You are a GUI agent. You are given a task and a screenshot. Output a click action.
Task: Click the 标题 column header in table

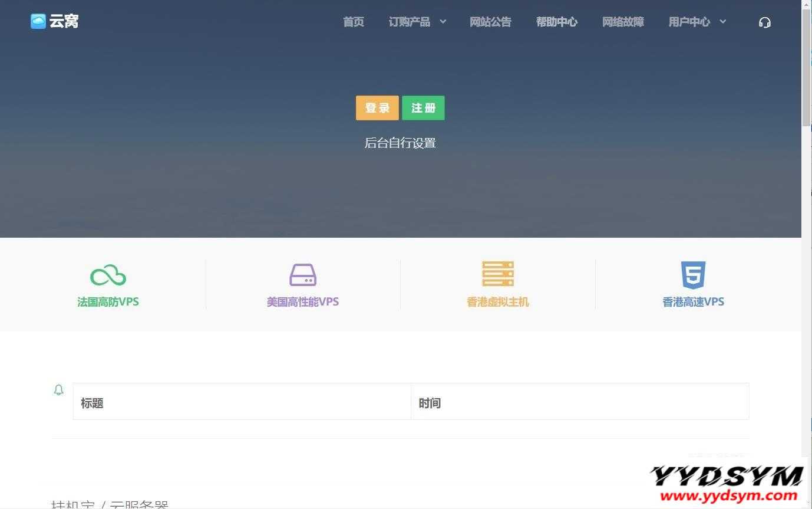pos(92,403)
